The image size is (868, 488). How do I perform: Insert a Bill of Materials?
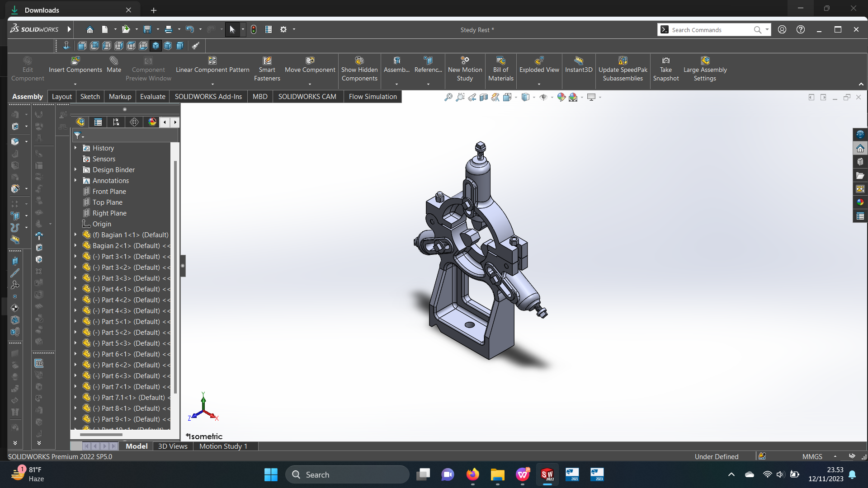point(500,69)
